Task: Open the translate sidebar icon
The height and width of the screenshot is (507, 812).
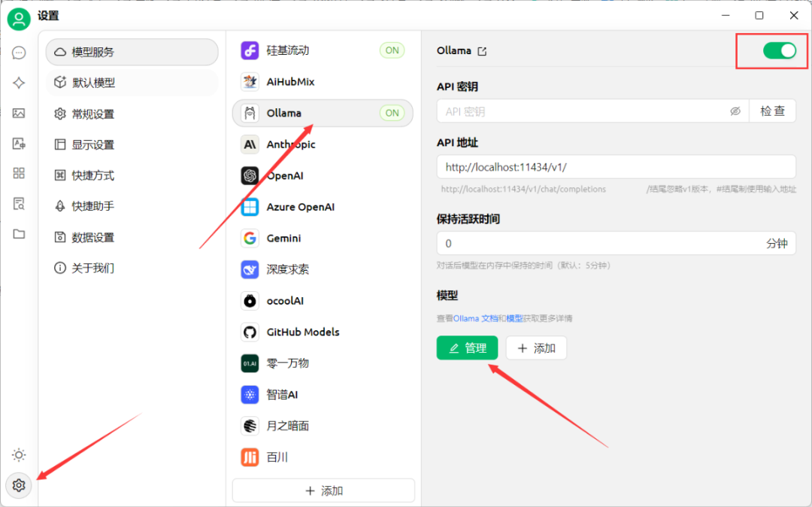Action: pos(19,144)
